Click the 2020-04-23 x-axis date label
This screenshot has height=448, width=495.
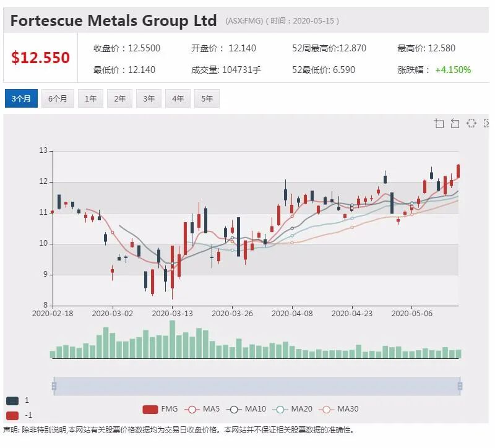352,314
